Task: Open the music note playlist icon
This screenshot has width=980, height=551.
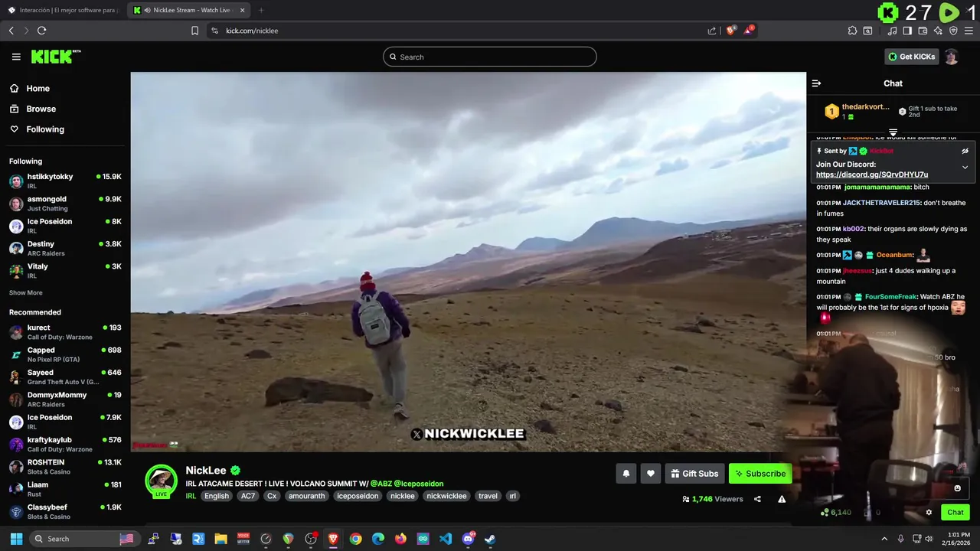Action: (892, 31)
